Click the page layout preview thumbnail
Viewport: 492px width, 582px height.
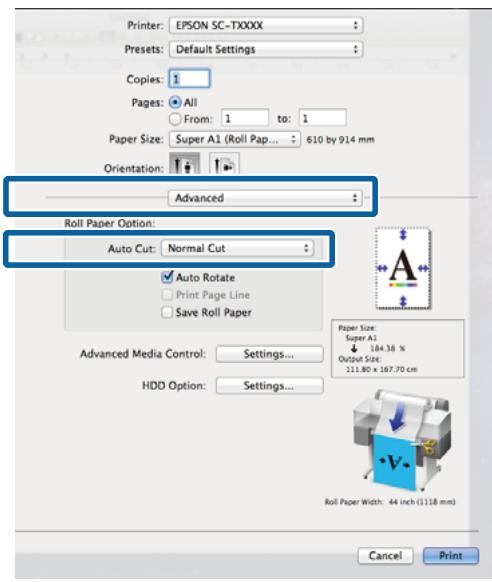tap(403, 269)
